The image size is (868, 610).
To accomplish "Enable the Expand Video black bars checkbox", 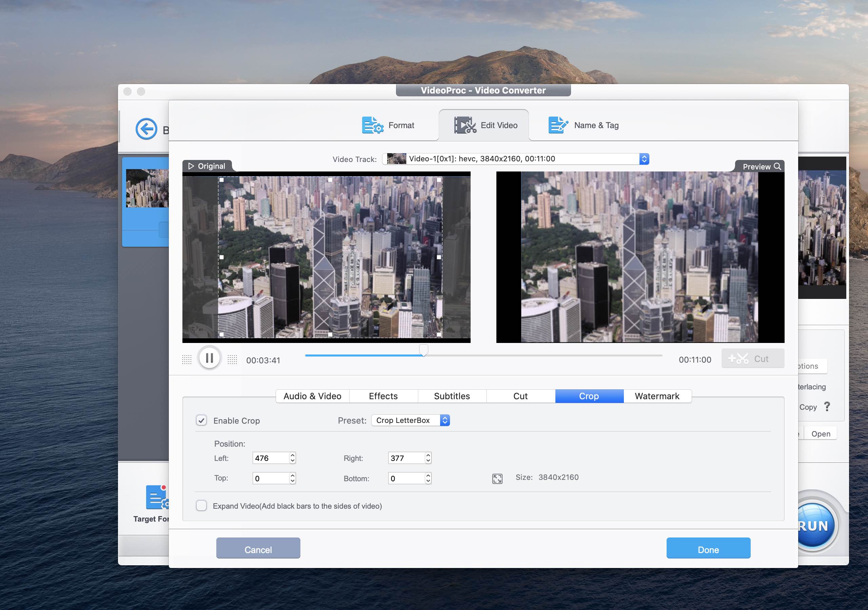I will pos(201,505).
